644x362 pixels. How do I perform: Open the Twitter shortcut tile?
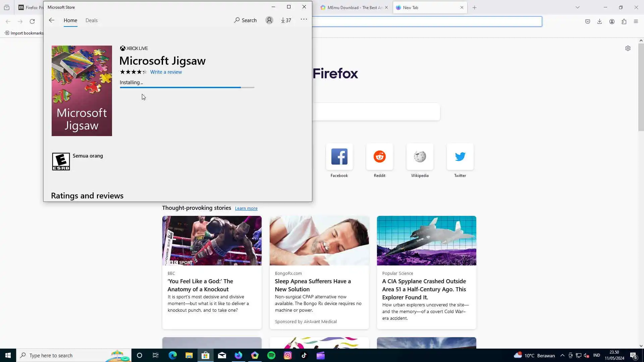point(460,157)
